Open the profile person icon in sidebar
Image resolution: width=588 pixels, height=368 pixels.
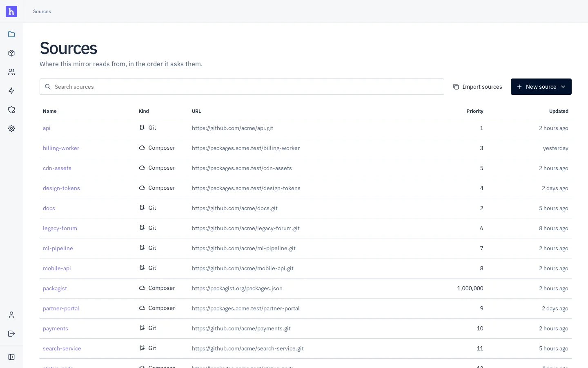(x=11, y=315)
